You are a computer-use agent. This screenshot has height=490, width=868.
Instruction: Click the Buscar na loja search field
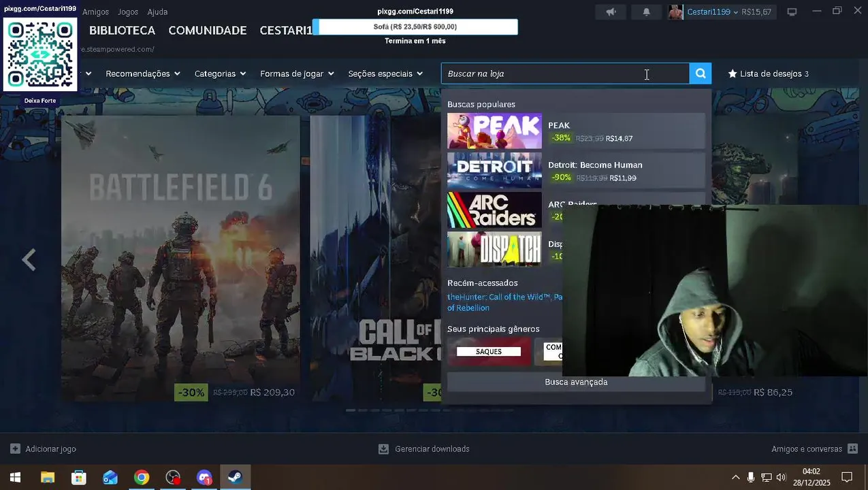[x=565, y=73]
